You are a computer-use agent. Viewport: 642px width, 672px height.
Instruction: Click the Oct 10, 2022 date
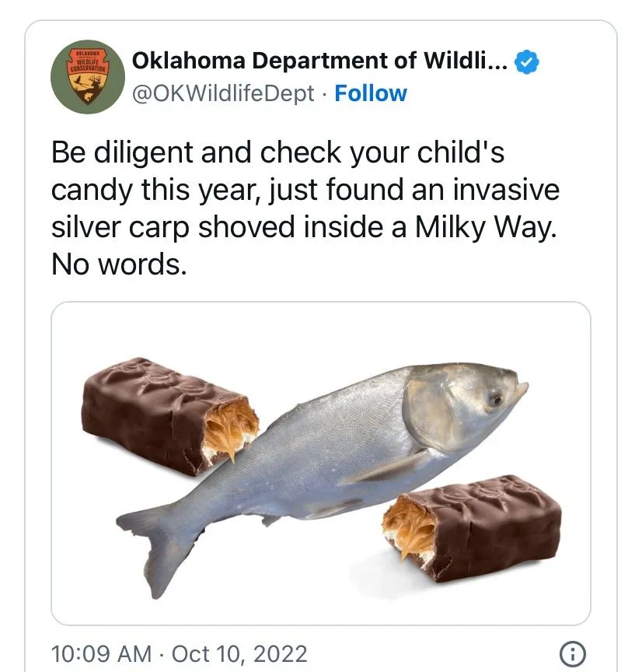point(239,653)
